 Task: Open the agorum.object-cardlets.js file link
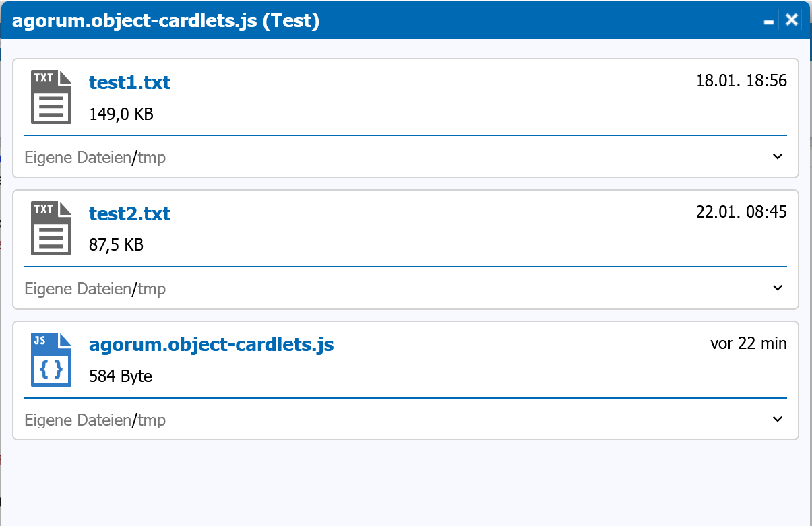coord(211,345)
